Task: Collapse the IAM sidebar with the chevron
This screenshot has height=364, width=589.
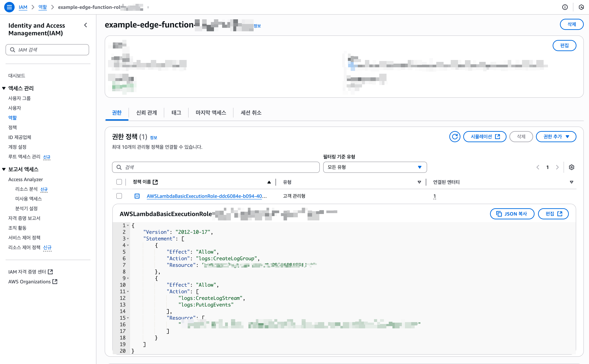Action: point(86,25)
